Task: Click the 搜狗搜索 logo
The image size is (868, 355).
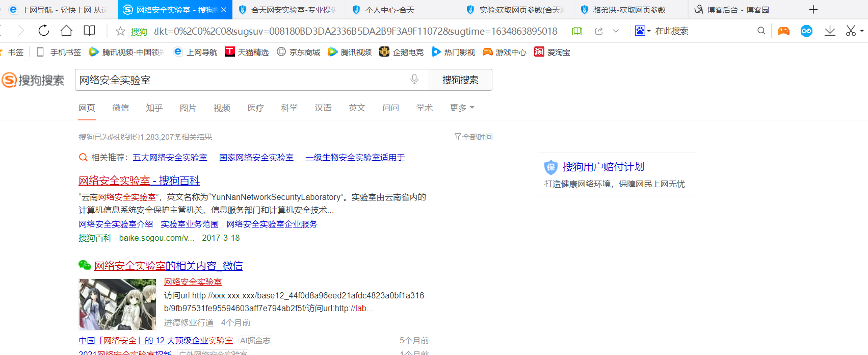Action: click(x=33, y=80)
